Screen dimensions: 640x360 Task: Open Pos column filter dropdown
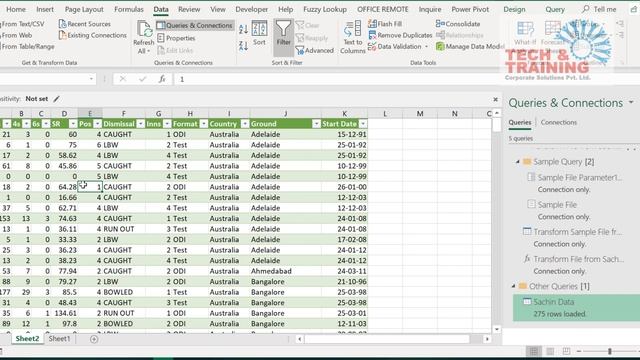coord(97,124)
